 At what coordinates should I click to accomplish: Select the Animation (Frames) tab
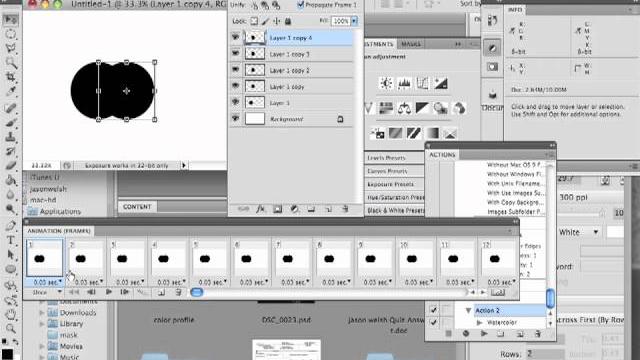tap(59, 231)
